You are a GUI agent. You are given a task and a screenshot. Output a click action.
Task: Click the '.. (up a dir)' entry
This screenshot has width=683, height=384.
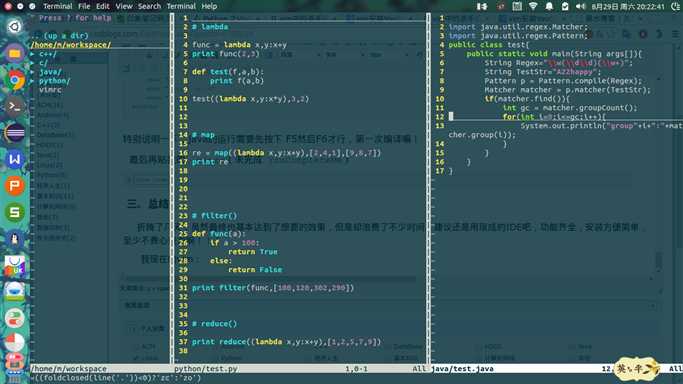(59, 36)
